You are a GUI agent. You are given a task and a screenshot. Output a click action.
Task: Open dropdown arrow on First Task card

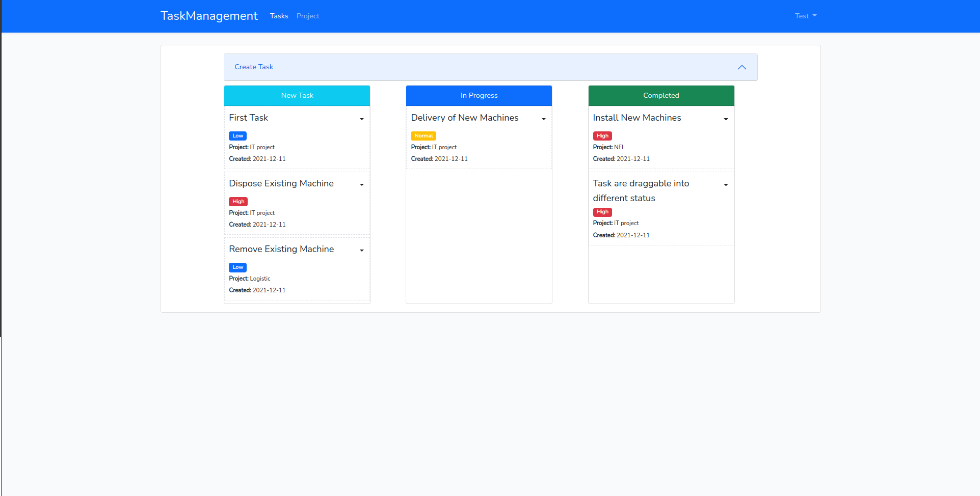coord(361,119)
